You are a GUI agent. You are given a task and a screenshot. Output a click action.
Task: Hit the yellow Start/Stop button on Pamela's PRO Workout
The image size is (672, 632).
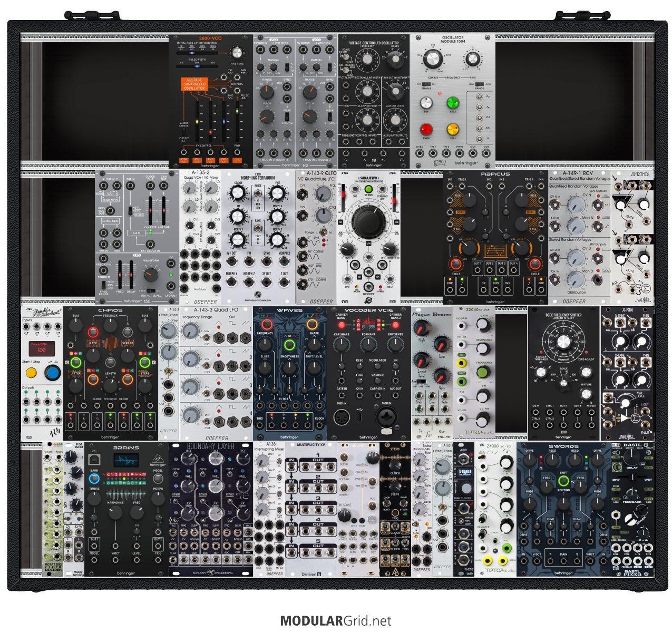tap(31, 373)
